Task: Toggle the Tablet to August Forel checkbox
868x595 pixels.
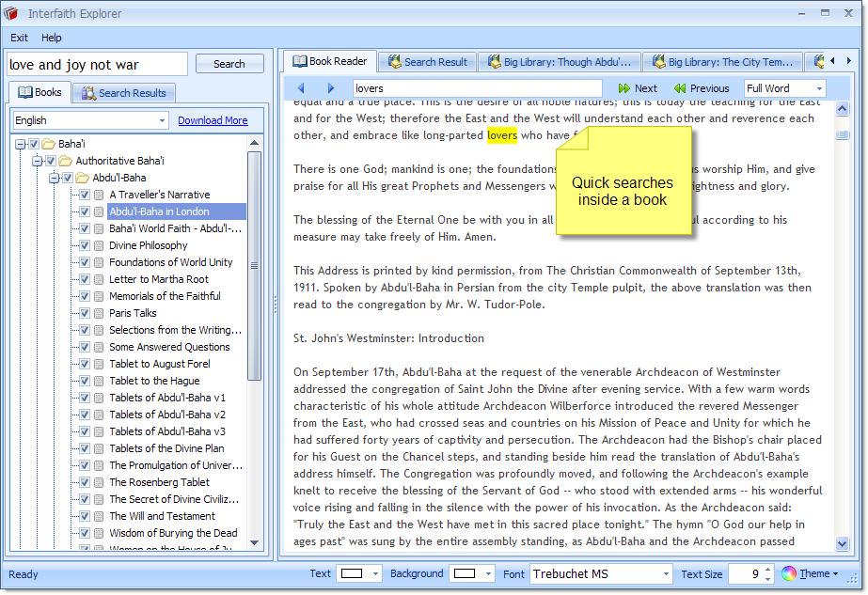Action: 85,364
